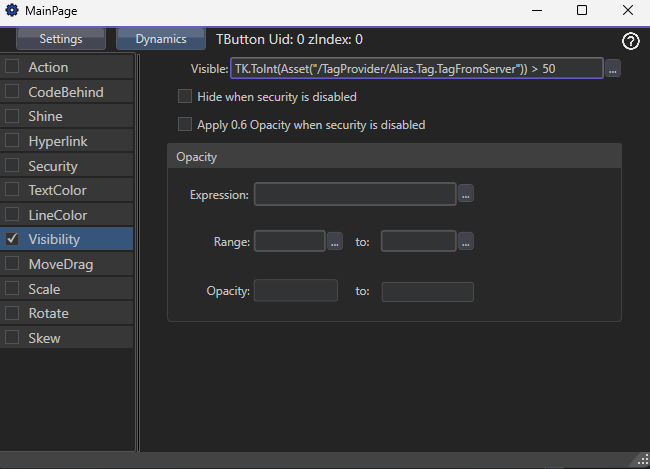Click the Opacity Expression input field

(x=355, y=195)
